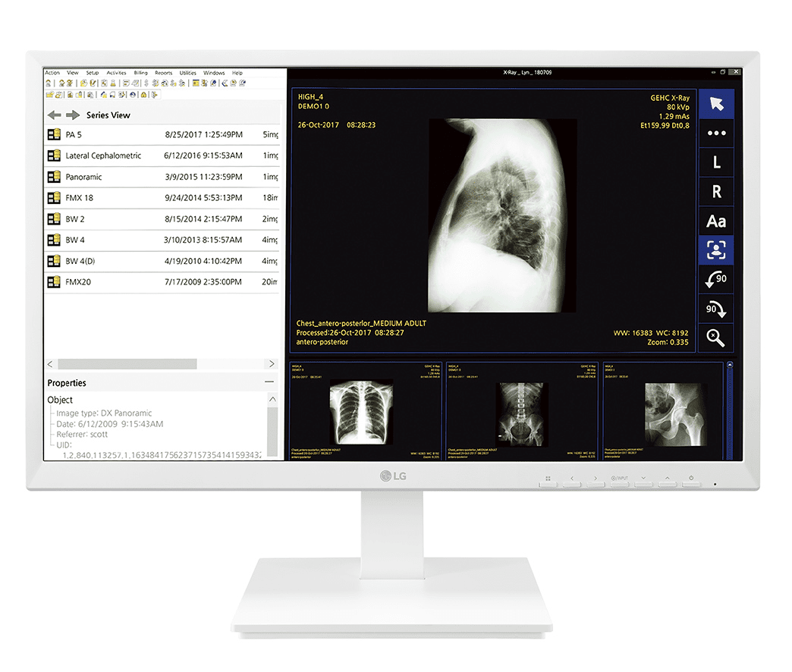Open the View menu
The height and width of the screenshot is (672, 792).
point(73,73)
